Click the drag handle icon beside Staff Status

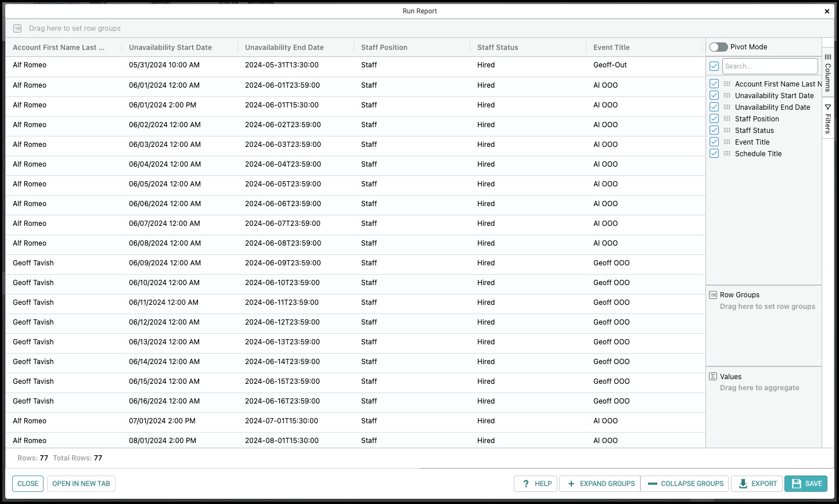727,130
